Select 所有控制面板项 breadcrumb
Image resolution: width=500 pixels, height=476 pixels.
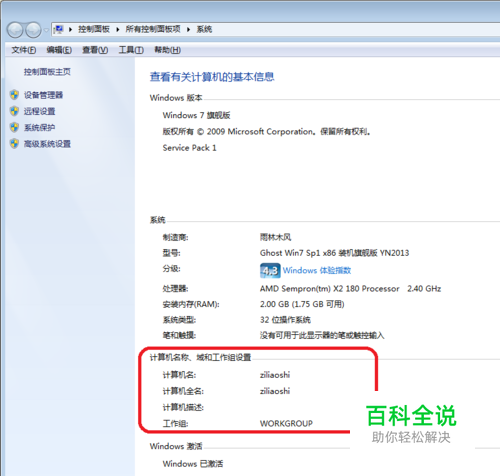[x=153, y=29]
